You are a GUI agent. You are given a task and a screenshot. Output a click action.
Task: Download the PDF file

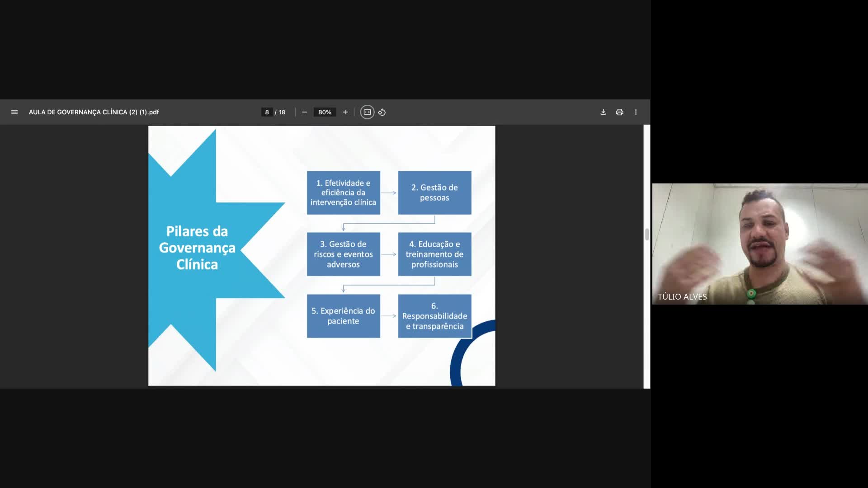[603, 112]
